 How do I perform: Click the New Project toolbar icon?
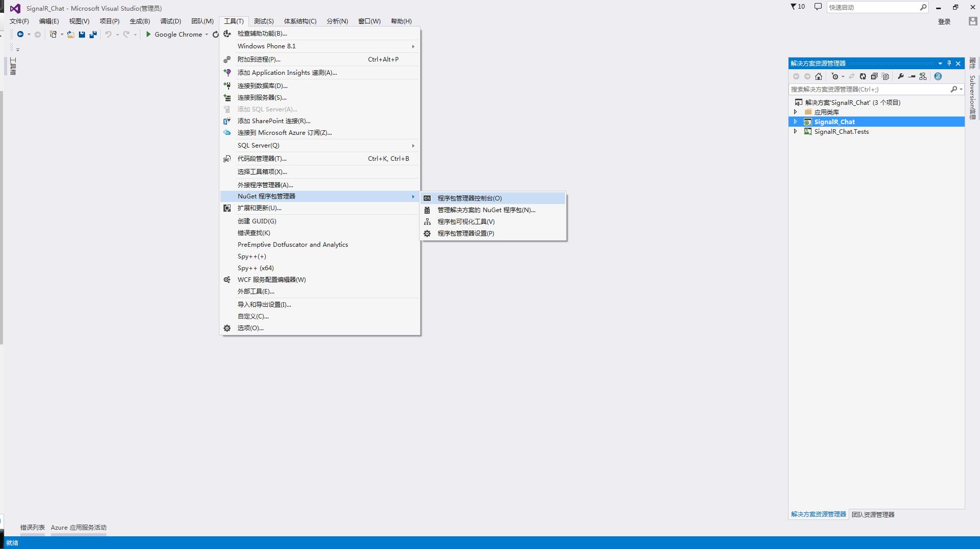[x=53, y=34]
